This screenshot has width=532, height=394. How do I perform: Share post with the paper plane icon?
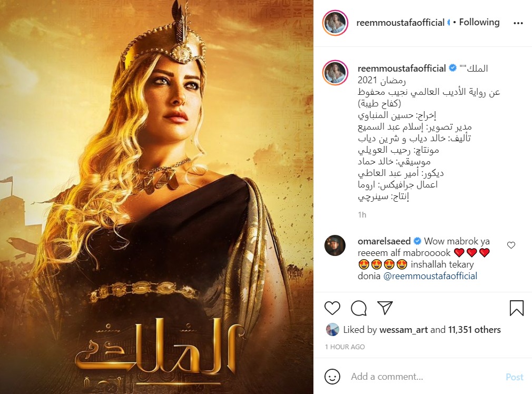(x=385, y=308)
